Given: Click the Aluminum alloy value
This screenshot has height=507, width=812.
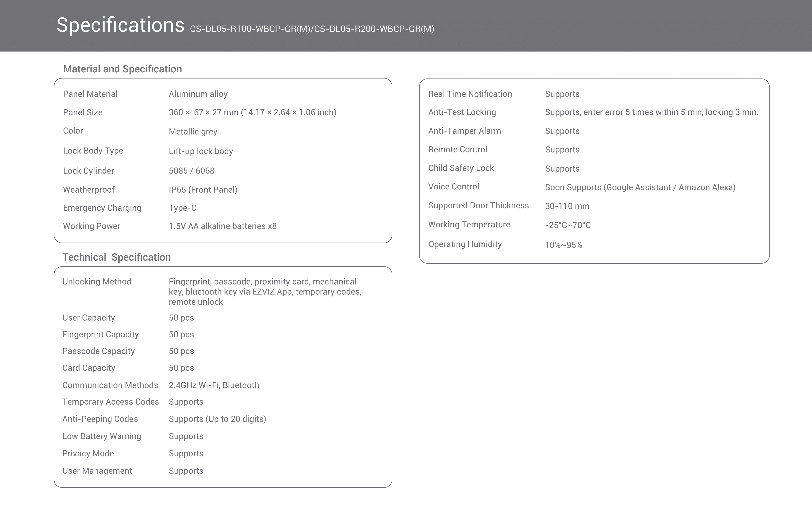Looking at the screenshot, I should click(198, 94).
